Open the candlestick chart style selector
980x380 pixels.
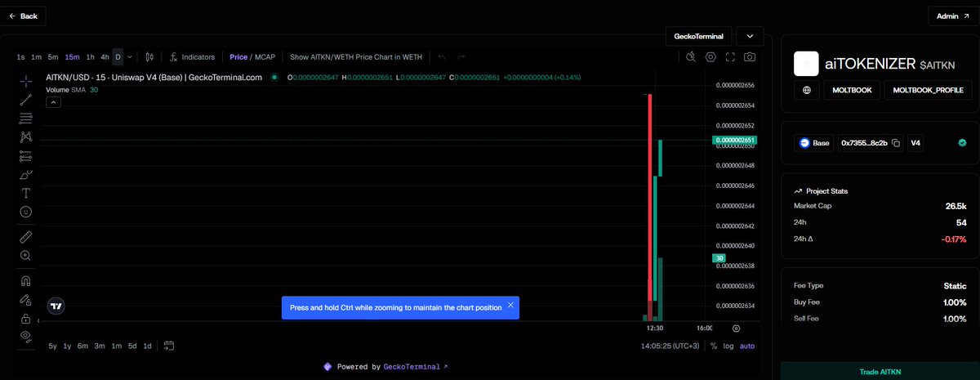click(149, 57)
